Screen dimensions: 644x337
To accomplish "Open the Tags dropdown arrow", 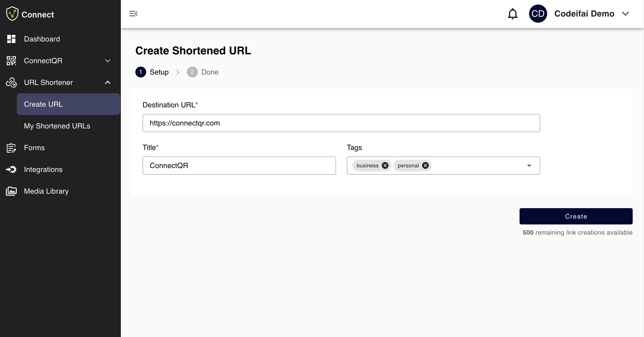I will [529, 166].
